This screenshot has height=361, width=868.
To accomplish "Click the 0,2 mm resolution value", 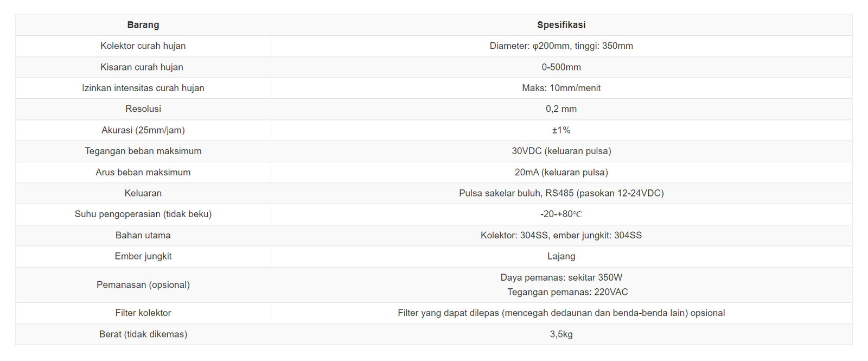I will tap(561, 109).
